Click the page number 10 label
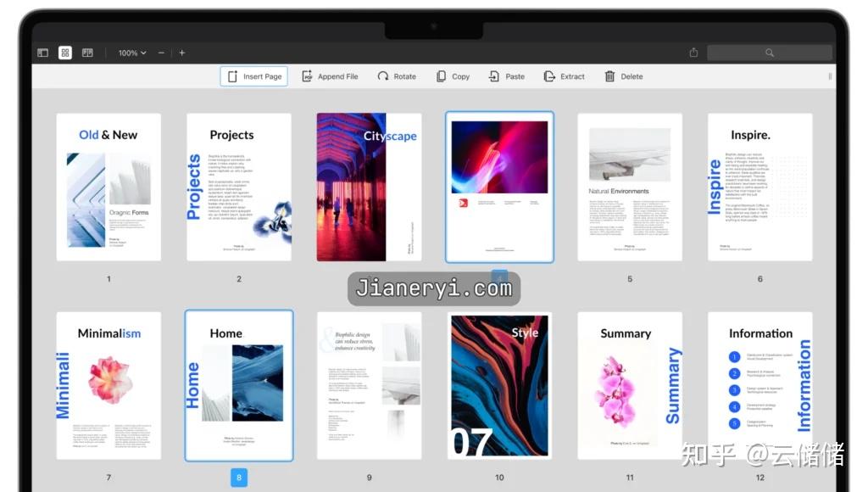 click(x=499, y=478)
